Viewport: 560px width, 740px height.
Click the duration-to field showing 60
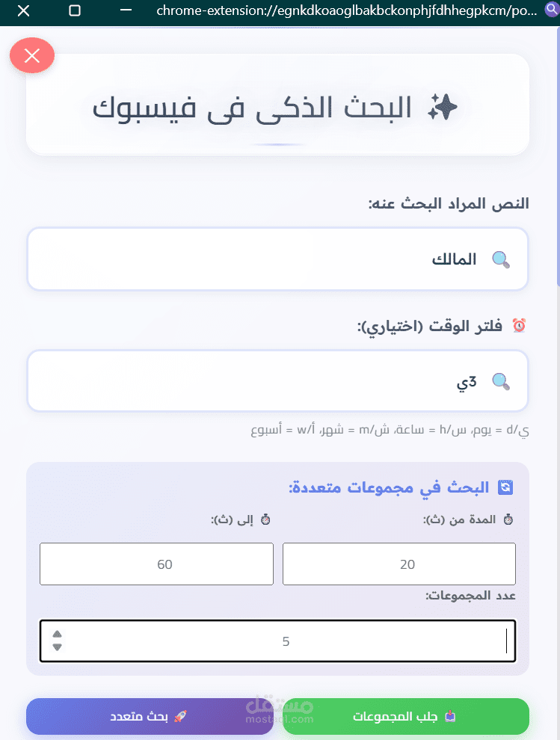click(156, 564)
